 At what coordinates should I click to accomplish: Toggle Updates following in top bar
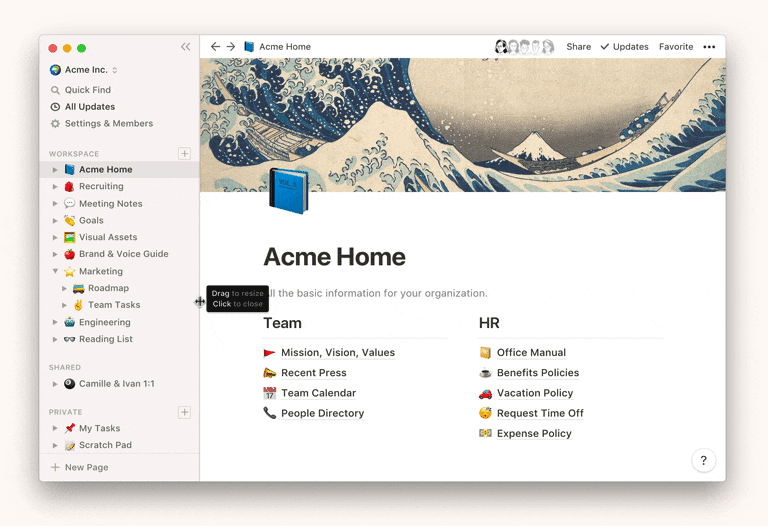click(x=624, y=47)
